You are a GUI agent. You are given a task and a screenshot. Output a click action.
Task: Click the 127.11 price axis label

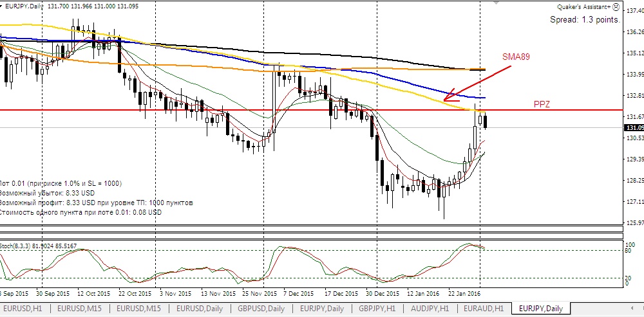635,202
